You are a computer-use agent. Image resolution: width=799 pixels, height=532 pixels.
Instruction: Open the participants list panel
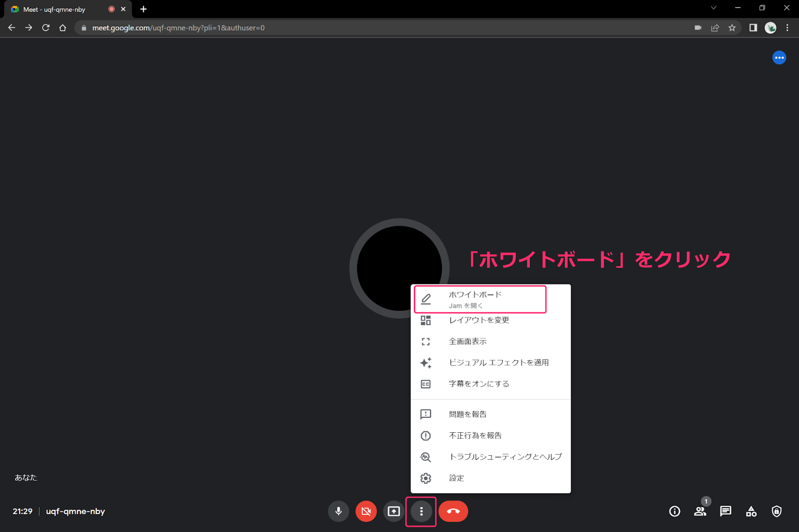(x=700, y=511)
